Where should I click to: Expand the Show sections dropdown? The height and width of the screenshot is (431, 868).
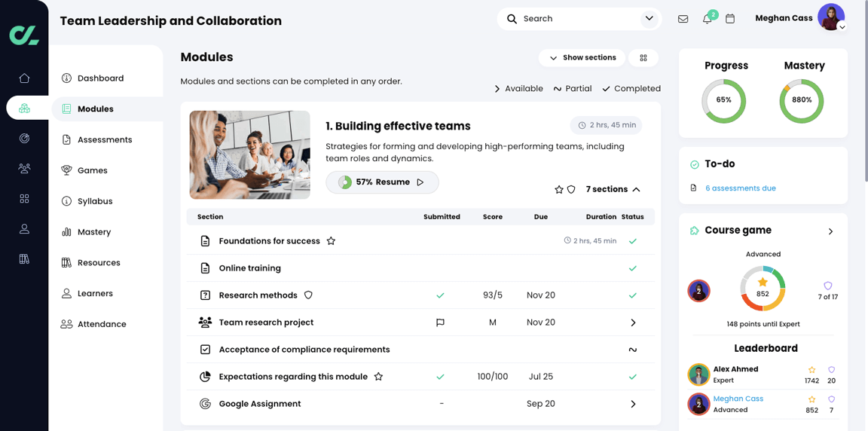click(582, 57)
